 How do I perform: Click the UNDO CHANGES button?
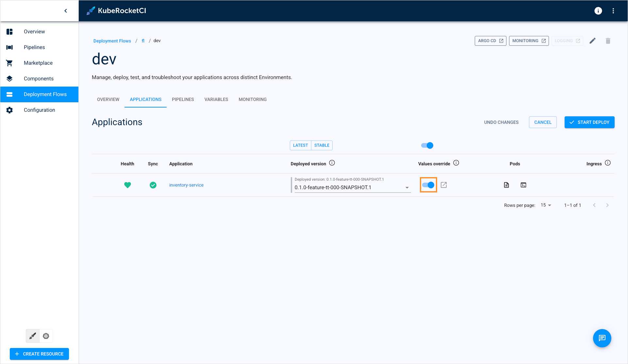(x=502, y=122)
